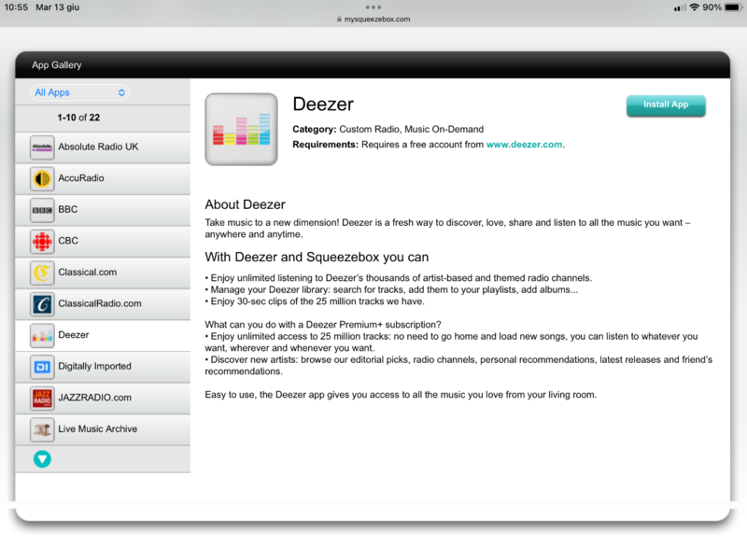Viewport: 747px width, 560px height.
Task: Click the Live Music Archive icon
Action: tap(42, 429)
